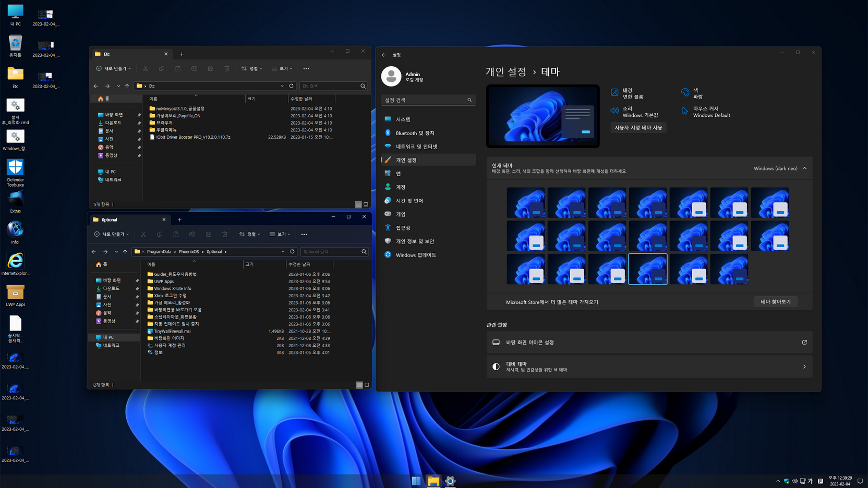Click Delete trash icon in Optional window
868x488 pixels.
pos(225,234)
